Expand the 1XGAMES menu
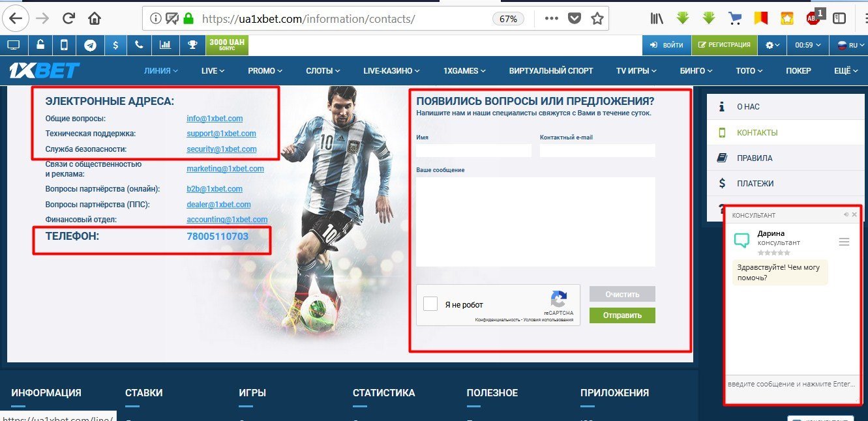Viewport: 868px width, 421px height. click(x=464, y=71)
